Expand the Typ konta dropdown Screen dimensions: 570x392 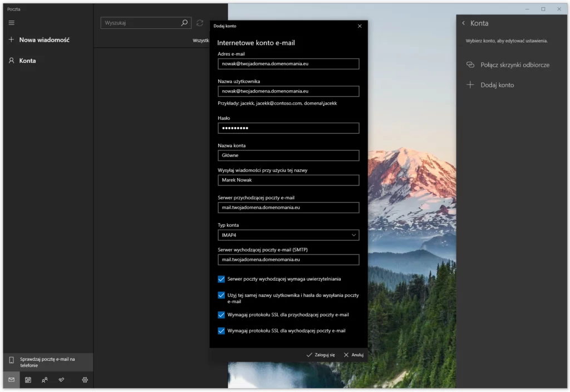(288, 236)
